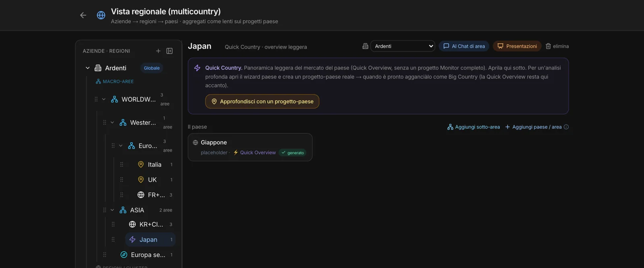Open AI Chat di area
644x268 pixels.
pyautogui.click(x=464, y=46)
